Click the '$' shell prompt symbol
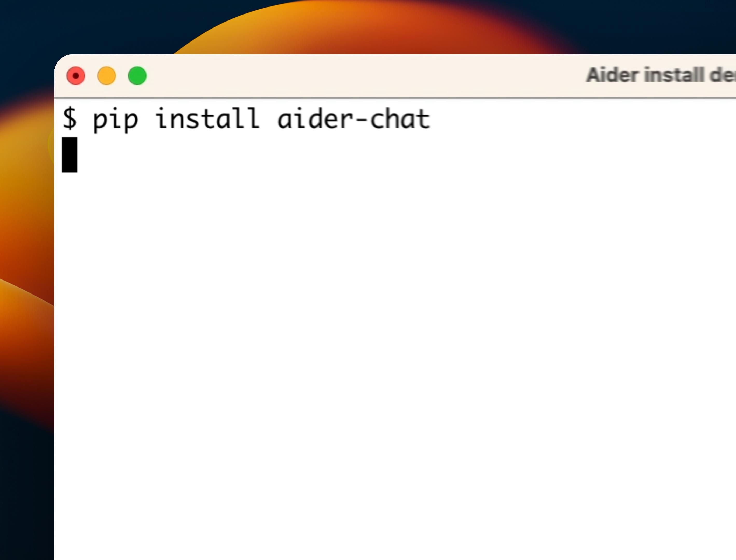The image size is (736, 560). [70, 118]
